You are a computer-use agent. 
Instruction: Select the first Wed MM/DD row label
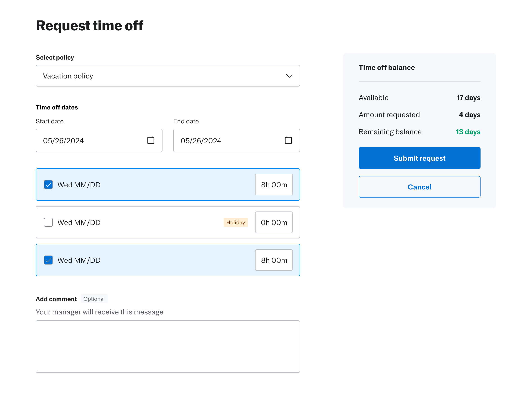[x=79, y=185]
